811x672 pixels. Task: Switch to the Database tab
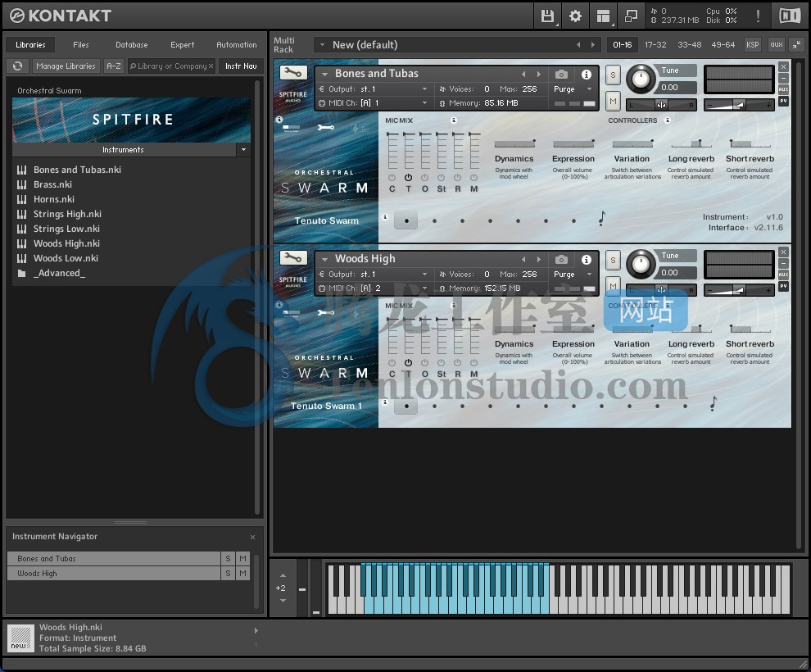coord(132,45)
